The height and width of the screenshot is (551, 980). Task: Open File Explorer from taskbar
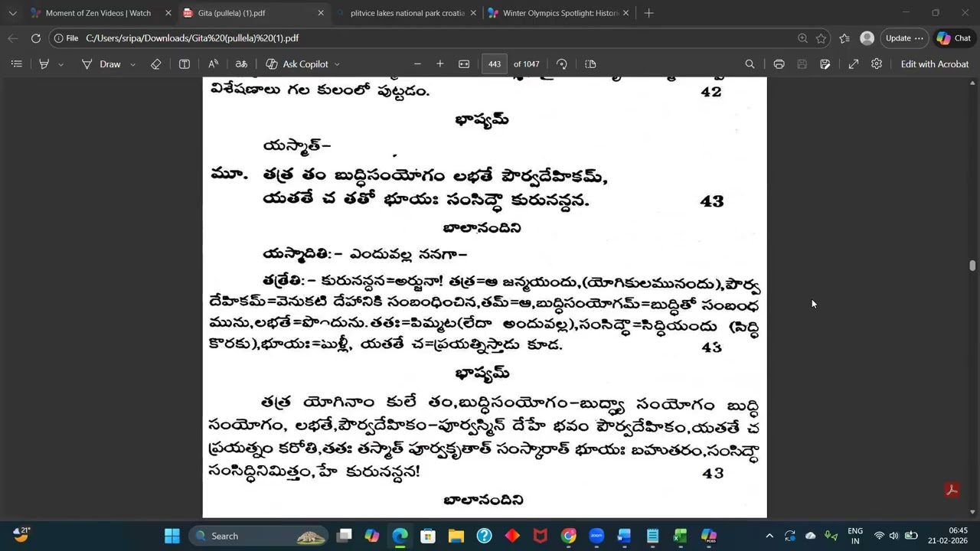coord(456,536)
